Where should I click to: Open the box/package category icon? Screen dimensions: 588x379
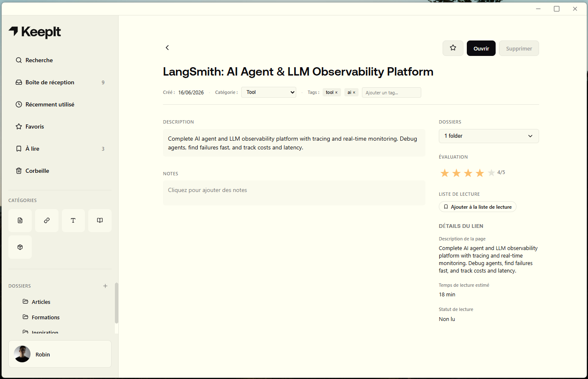[x=20, y=247]
